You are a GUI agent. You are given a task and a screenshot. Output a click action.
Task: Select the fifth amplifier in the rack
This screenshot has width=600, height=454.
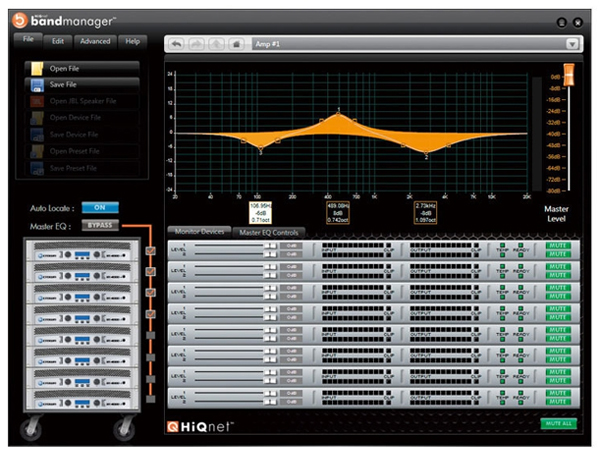point(82,336)
